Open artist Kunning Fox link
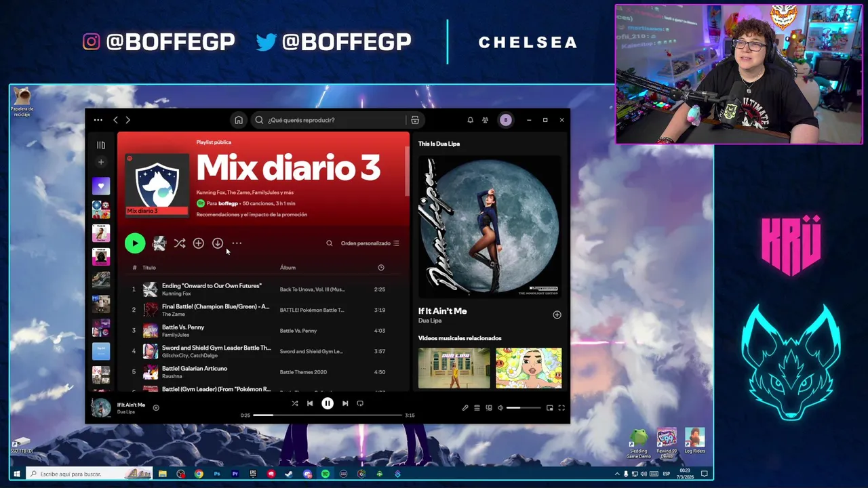Screen dimensions: 868x488 click(x=176, y=293)
